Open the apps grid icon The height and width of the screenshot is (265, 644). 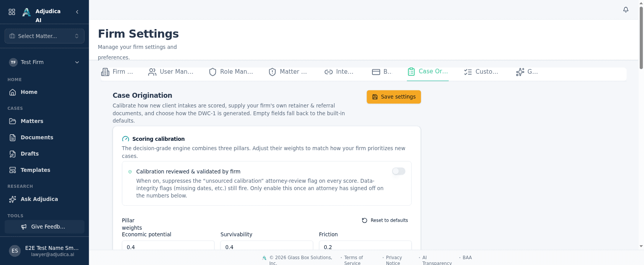pyautogui.click(x=12, y=12)
